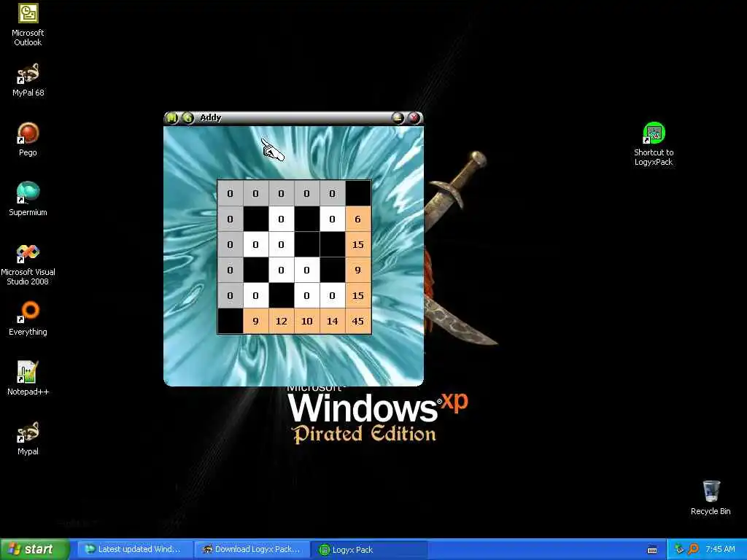
Task: Click the green G button in Addy title bar
Action: (188, 117)
